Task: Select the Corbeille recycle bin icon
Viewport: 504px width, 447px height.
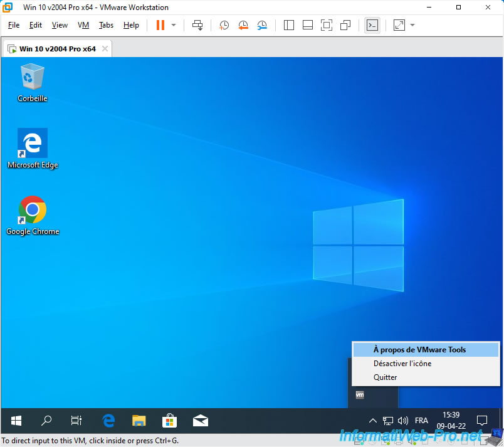Action: 33,83
